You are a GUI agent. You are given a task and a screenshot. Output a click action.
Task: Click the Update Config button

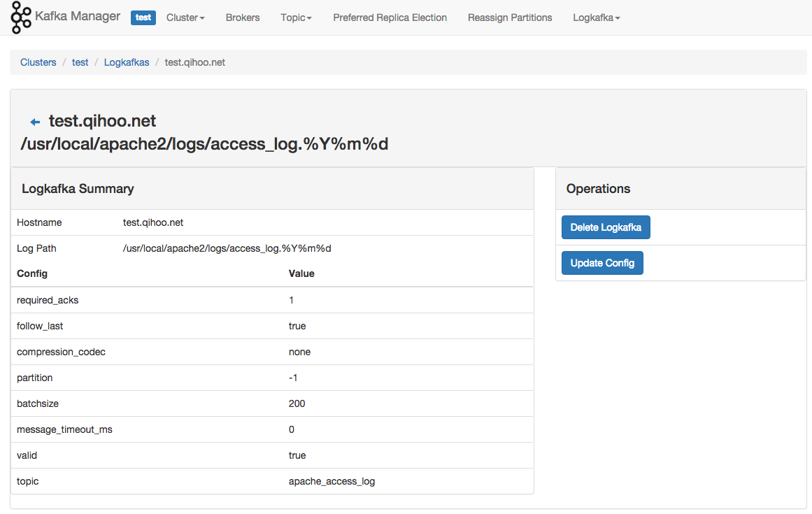602,263
